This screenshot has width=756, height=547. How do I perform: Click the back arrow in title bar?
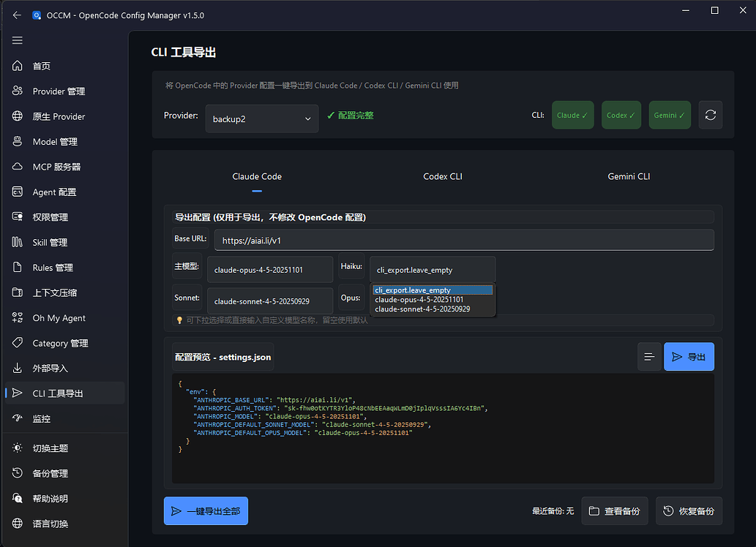(x=17, y=15)
